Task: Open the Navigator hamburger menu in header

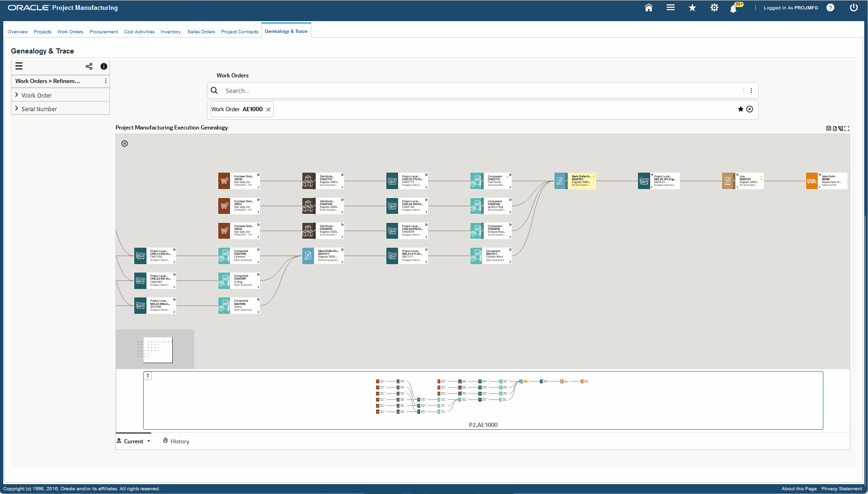Action: point(671,8)
